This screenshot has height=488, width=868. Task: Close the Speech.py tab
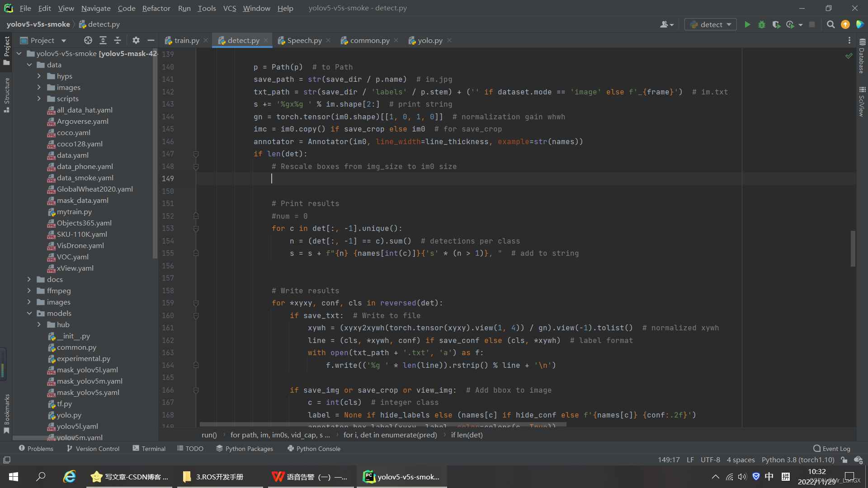click(x=328, y=40)
